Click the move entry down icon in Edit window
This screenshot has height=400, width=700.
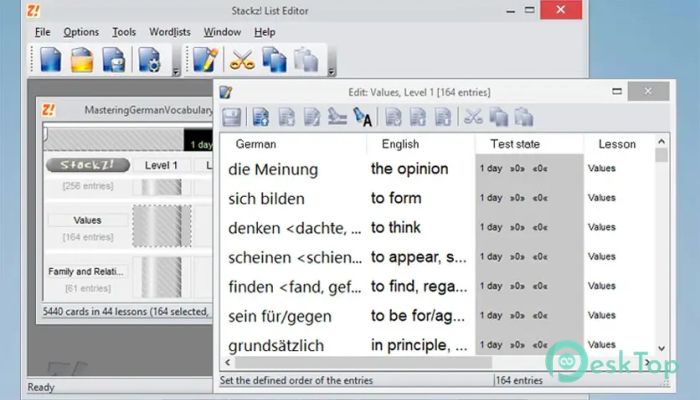click(443, 117)
